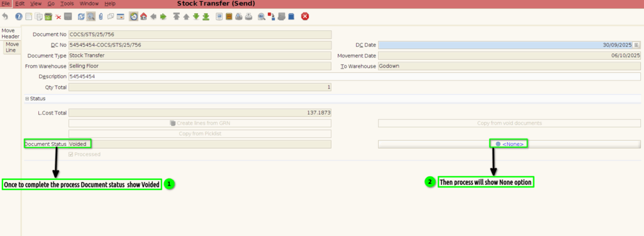This screenshot has height=236, width=644.
Task: Click the Zoom Across magnifier icon
Action: pyautogui.click(x=262, y=17)
